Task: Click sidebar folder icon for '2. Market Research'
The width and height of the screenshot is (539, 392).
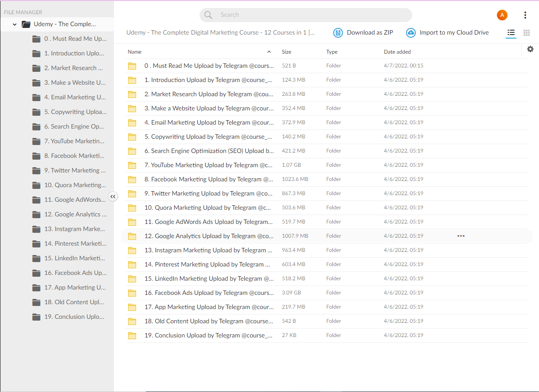Action: [x=36, y=68]
